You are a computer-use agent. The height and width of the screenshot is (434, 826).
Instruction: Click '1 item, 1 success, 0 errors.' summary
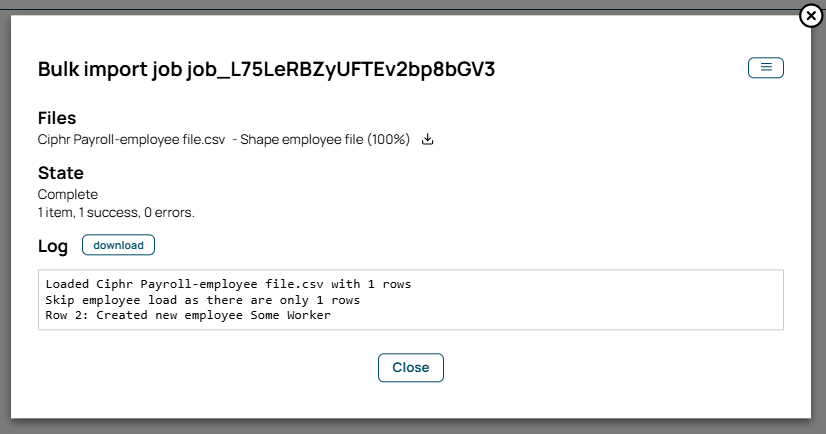pyautogui.click(x=116, y=212)
